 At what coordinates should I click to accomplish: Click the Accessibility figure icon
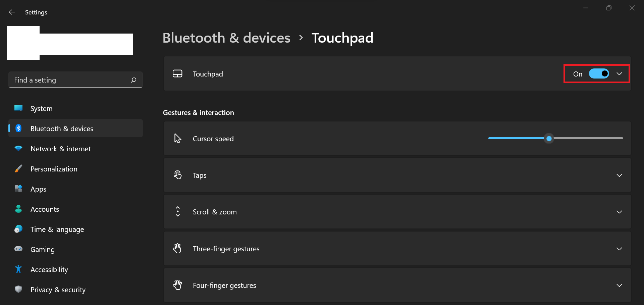coord(18,269)
